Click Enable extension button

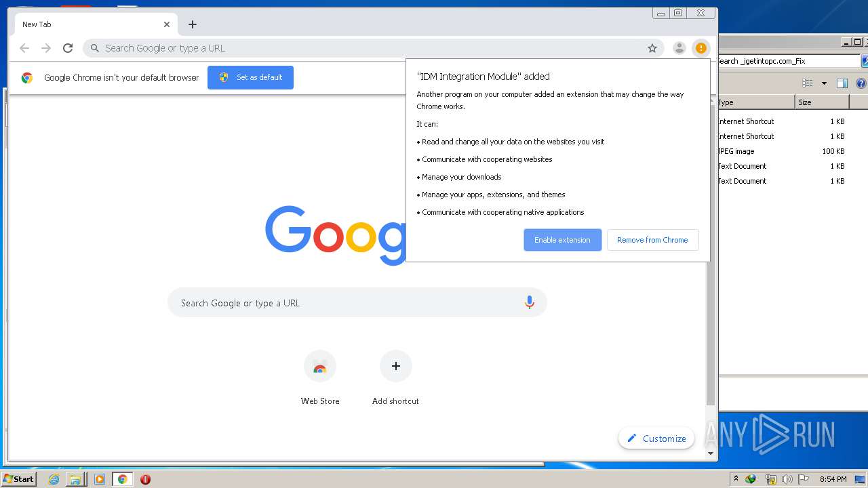pos(562,240)
